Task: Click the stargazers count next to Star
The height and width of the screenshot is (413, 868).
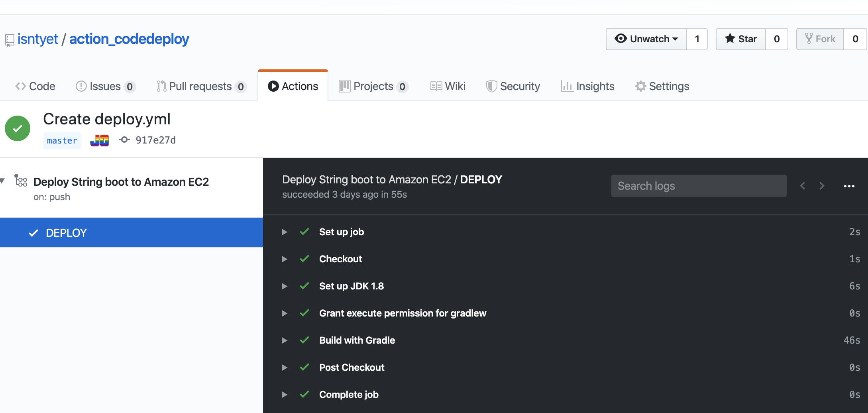Action: (x=777, y=39)
